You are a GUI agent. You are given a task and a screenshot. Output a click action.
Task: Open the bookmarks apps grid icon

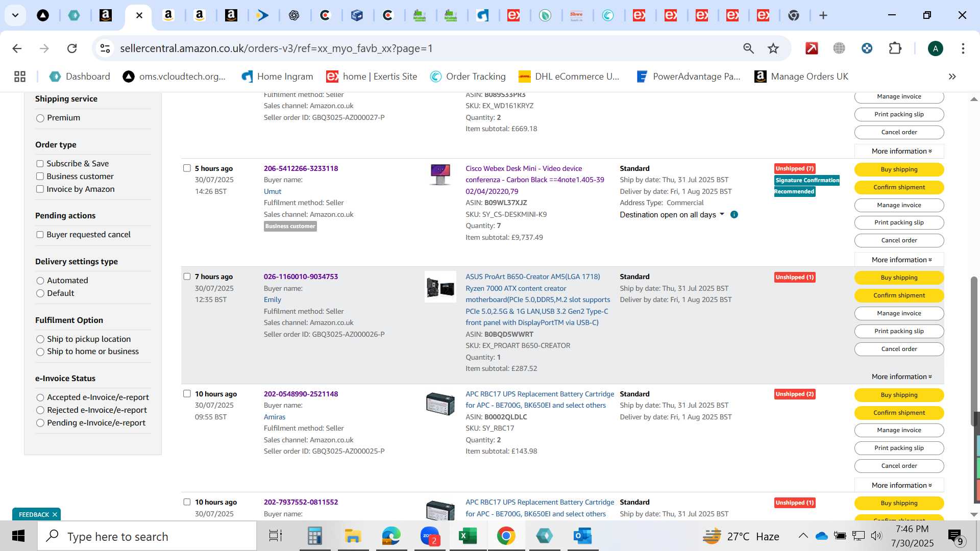(x=20, y=77)
